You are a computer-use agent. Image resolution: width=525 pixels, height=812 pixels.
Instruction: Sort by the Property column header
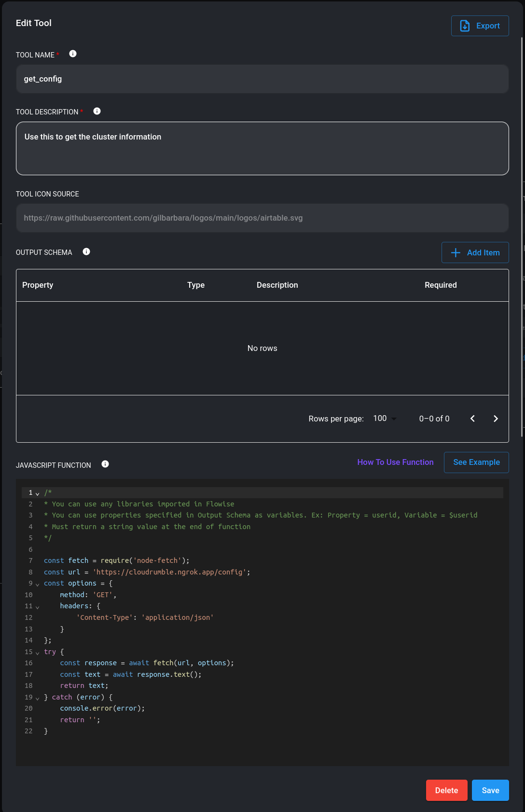click(x=38, y=285)
